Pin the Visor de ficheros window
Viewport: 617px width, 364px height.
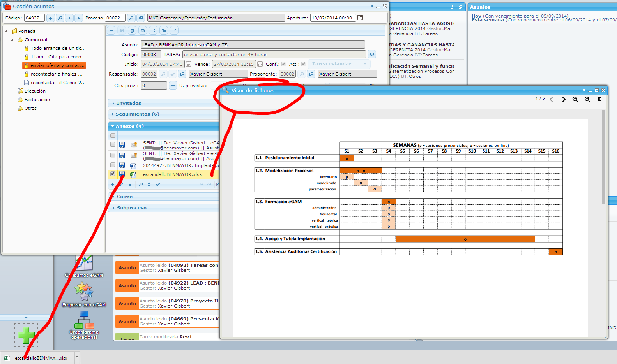click(583, 90)
